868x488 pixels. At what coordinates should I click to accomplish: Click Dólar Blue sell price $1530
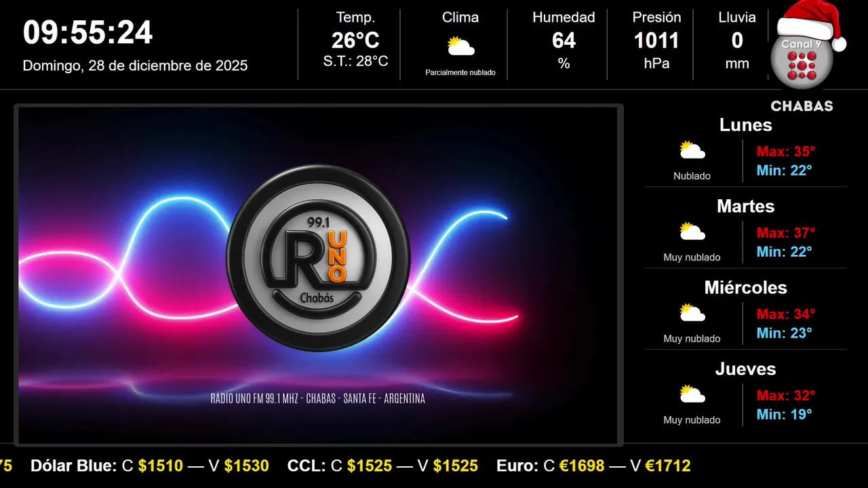[247, 466]
